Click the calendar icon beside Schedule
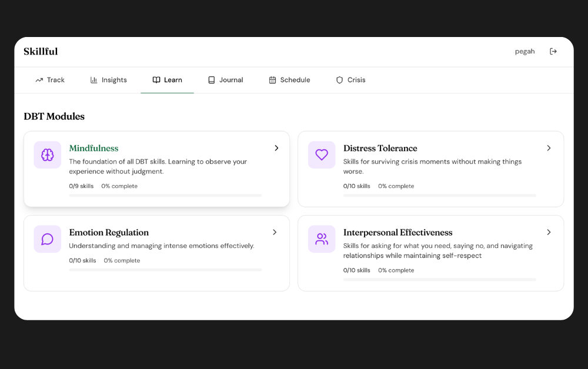Screen dimensions: 588x369 click(272, 80)
